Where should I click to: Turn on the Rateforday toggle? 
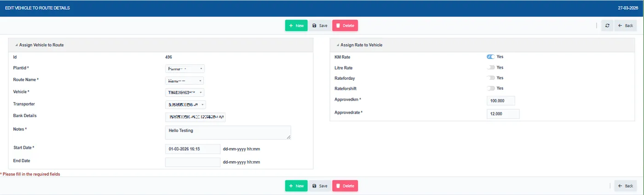pos(491,78)
